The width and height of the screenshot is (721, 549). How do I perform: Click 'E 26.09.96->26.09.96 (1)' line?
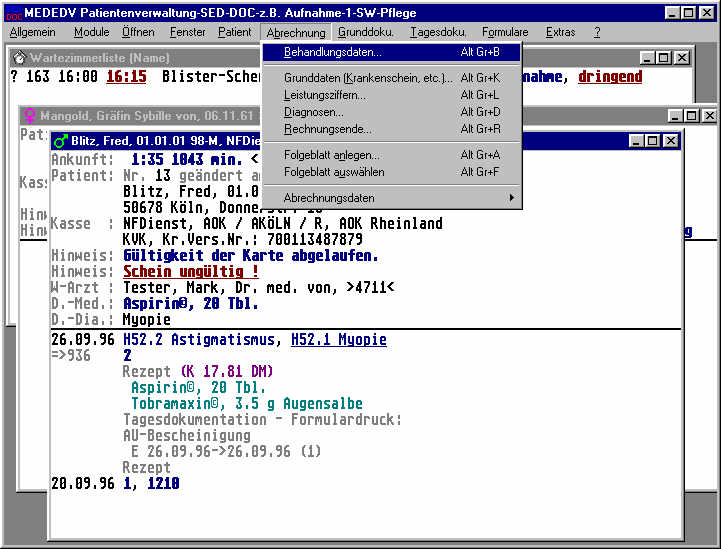(226, 452)
